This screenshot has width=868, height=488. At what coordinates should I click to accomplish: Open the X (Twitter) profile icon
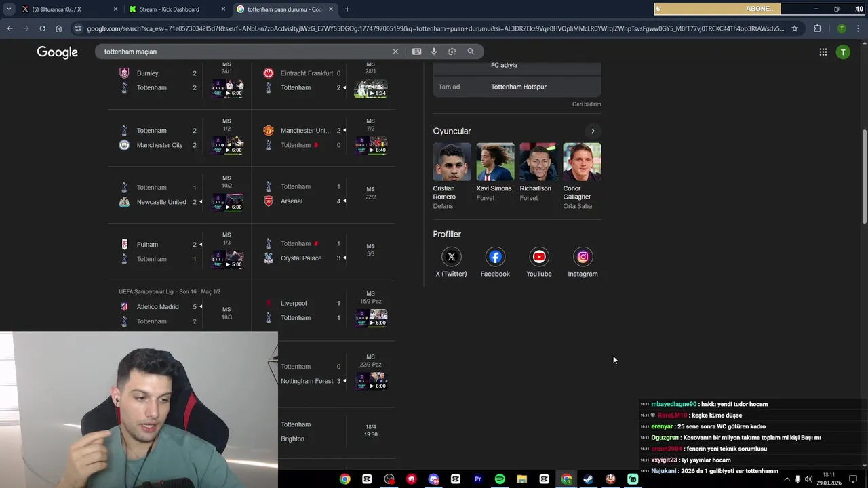(x=451, y=257)
